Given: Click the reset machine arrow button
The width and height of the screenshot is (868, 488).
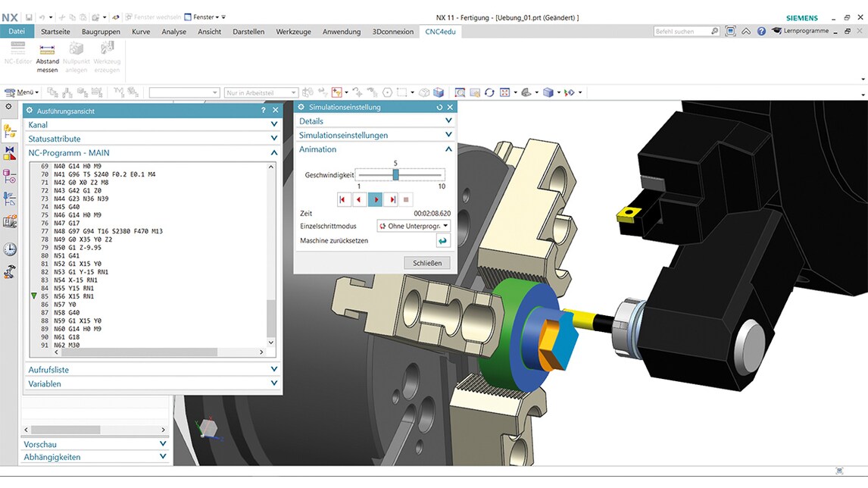Looking at the screenshot, I should [443, 241].
